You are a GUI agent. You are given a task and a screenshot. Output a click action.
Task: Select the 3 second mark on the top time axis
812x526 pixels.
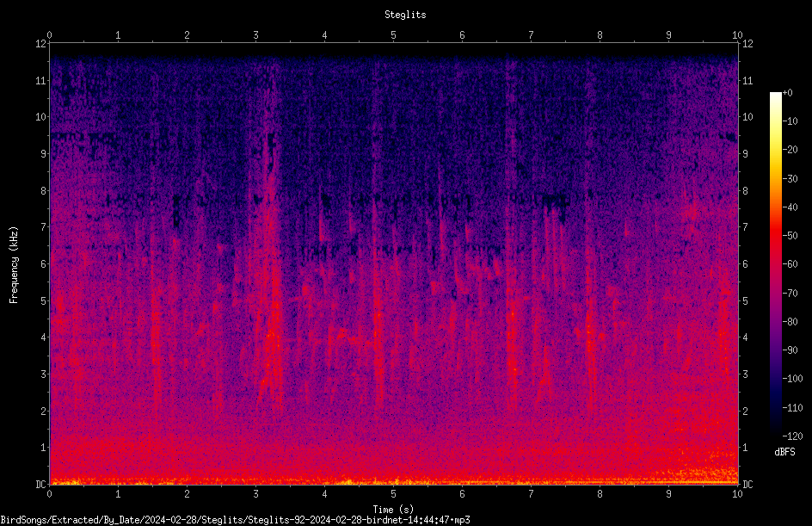255,35
